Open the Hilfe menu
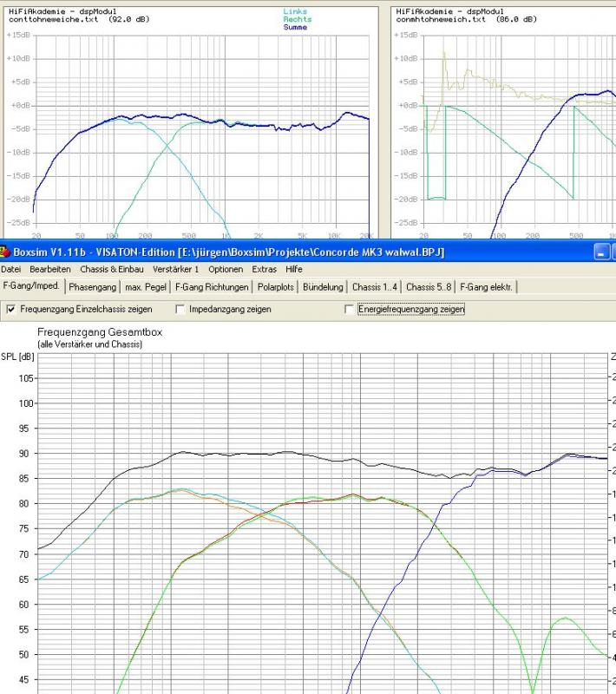The height and width of the screenshot is (694, 616). pos(294,269)
